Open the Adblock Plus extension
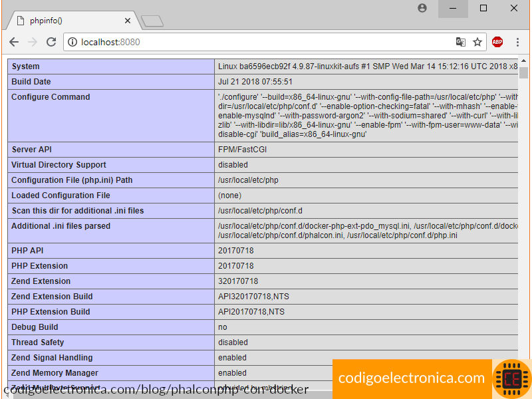This screenshot has height=399, width=532. point(497,42)
